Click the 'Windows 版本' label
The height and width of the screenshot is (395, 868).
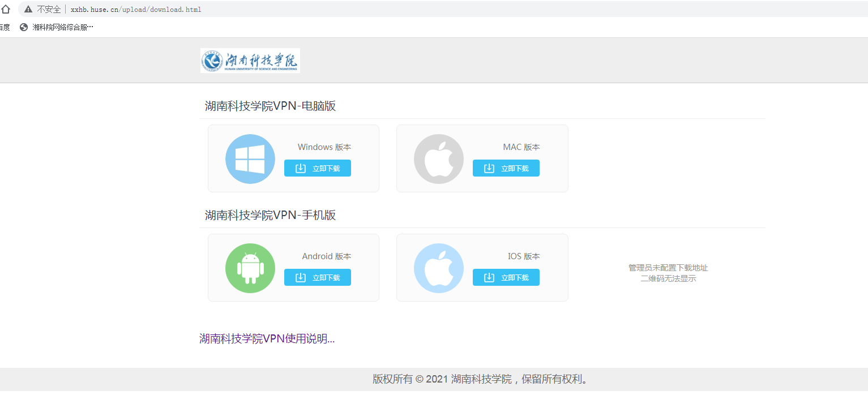[324, 147]
